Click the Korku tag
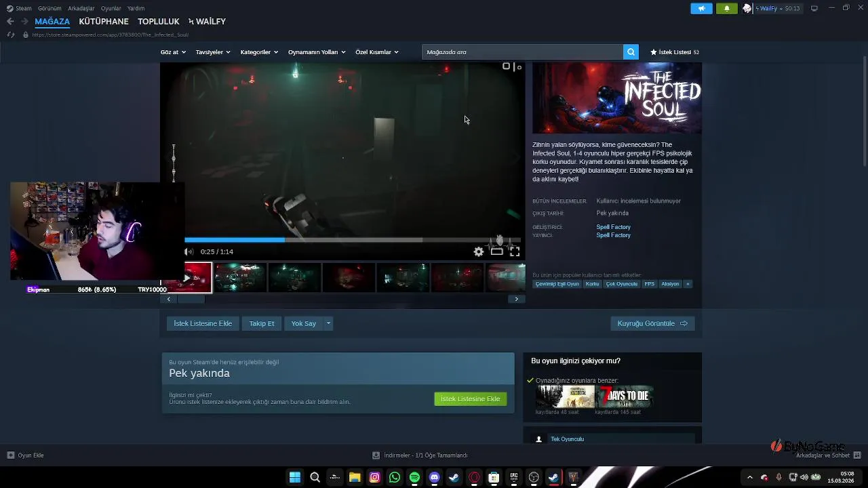 593,284
